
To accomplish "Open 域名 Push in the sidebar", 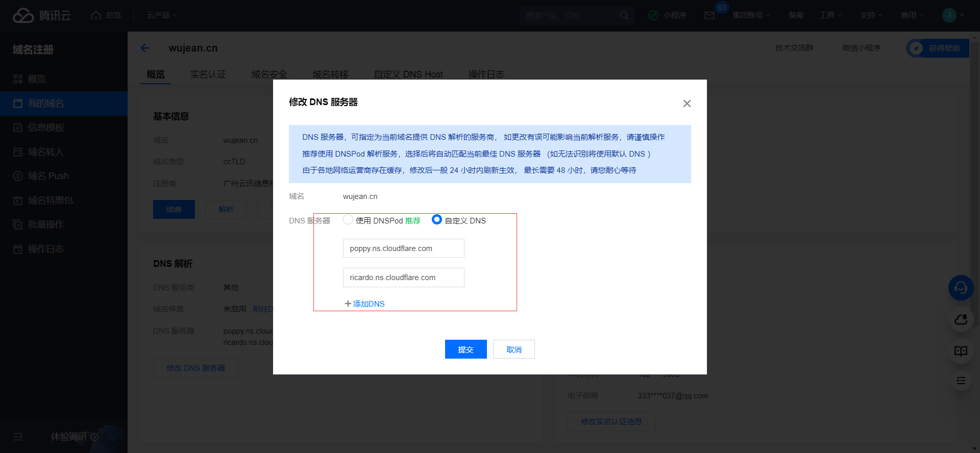I will coord(64,176).
